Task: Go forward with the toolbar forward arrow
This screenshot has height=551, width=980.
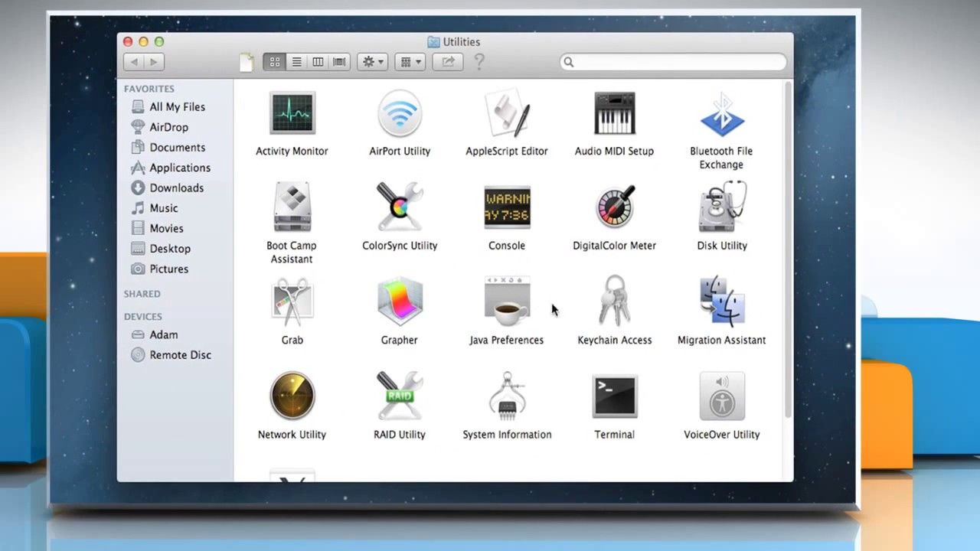Action: click(x=154, y=62)
